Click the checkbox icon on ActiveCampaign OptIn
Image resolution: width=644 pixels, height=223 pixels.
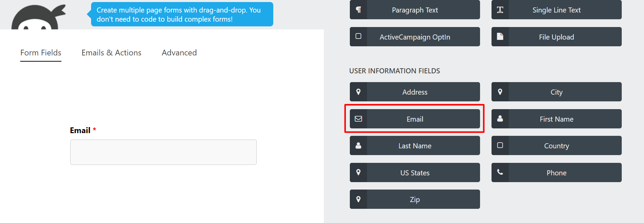point(358,36)
